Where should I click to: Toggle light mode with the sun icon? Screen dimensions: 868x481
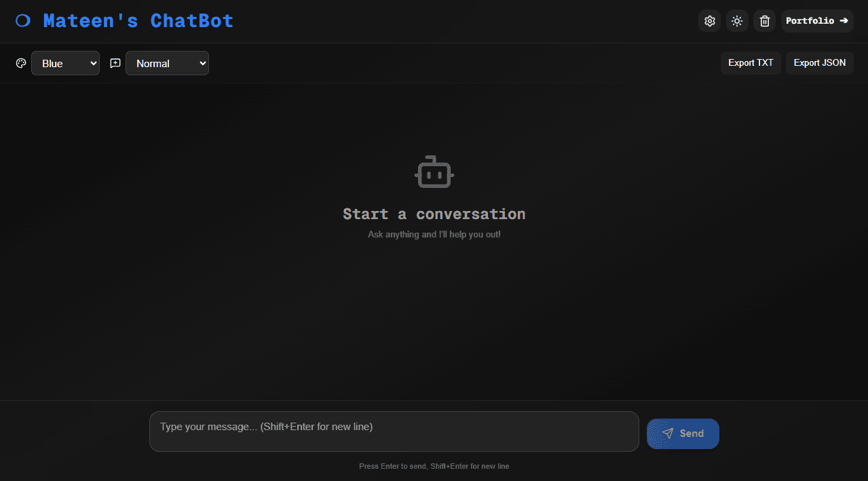coord(737,20)
